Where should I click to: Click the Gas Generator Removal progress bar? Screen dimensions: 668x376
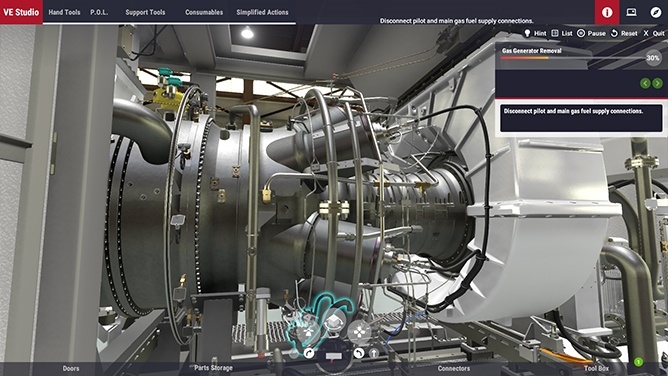click(x=573, y=58)
